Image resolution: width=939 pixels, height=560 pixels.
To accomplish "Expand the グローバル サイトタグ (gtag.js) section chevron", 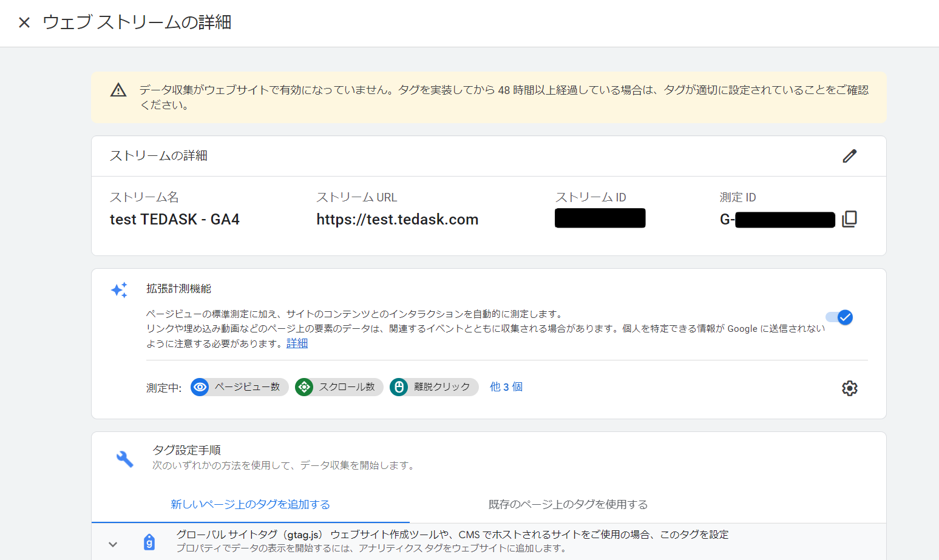I will click(x=113, y=544).
